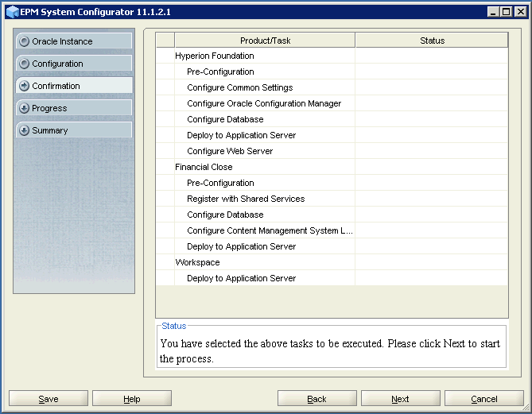Maximize the EPM System Configurator window

[x=506, y=12]
